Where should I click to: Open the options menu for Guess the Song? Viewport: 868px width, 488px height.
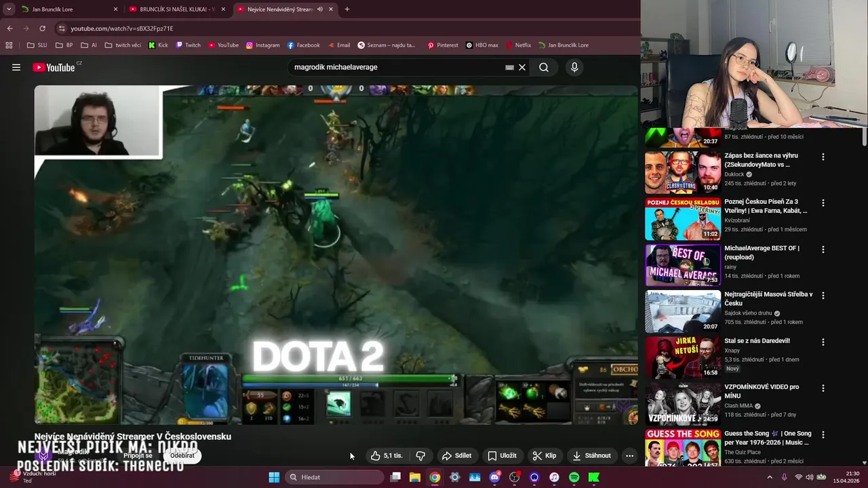823,434
